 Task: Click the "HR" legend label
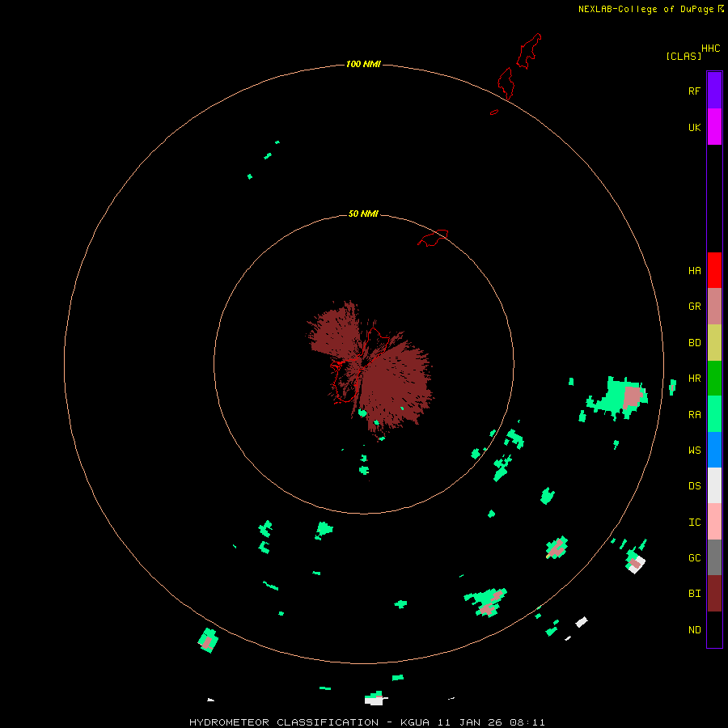coord(694,379)
